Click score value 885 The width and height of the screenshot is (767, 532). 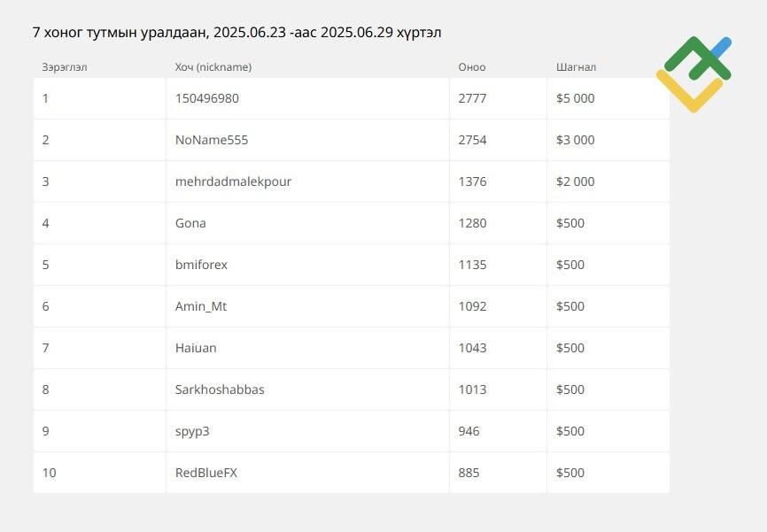[x=469, y=473]
